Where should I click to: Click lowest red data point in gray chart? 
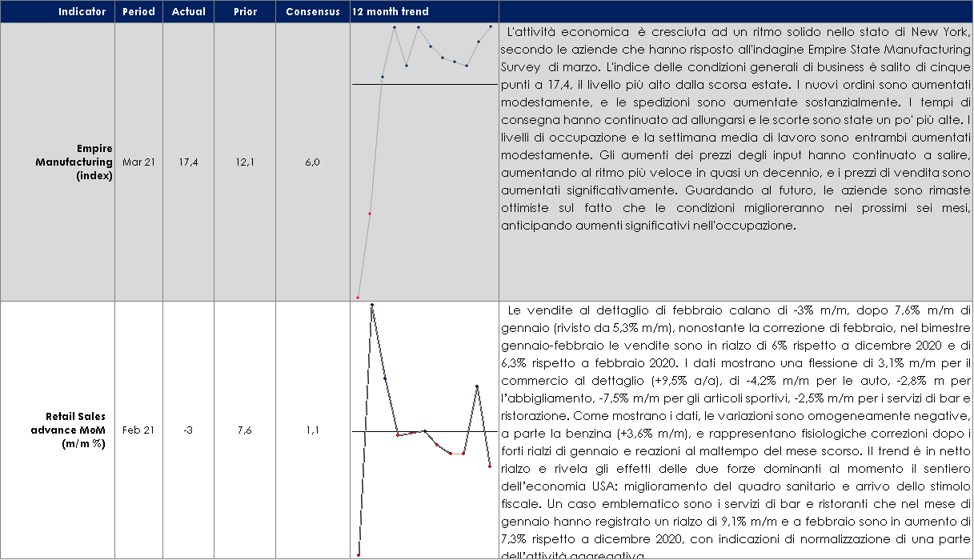358,298
